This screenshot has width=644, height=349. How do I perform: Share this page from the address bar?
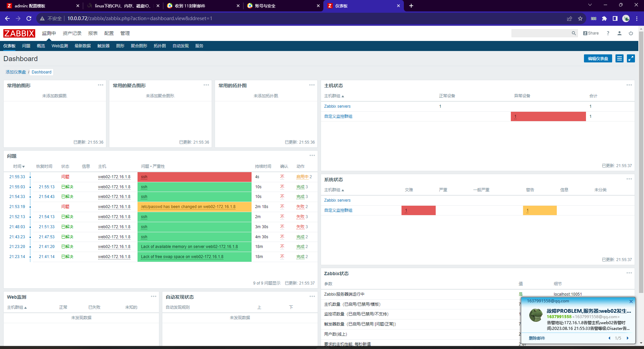point(570,18)
